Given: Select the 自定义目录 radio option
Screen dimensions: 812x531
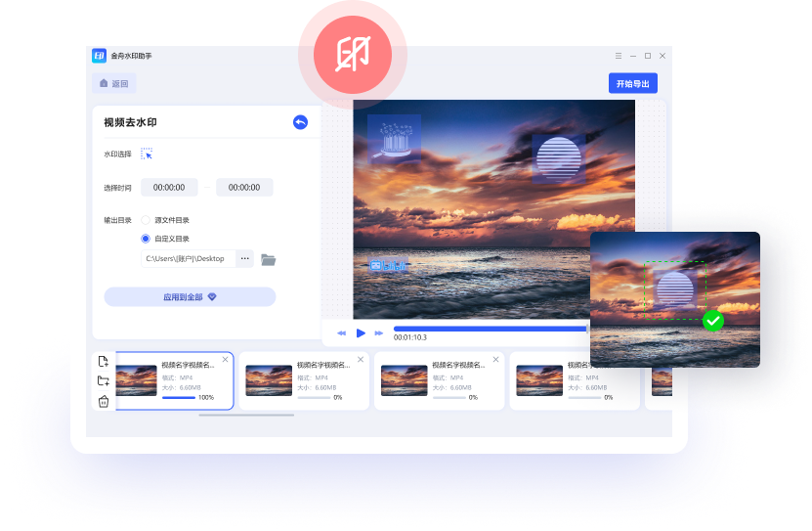Looking at the screenshot, I should pyautogui.click(x=146, y=239).
